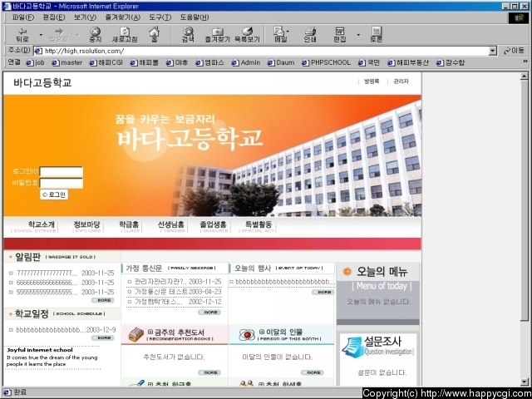
Task: Click the 설문조사 survey paper icon
Action: click(x=352, y=347)
